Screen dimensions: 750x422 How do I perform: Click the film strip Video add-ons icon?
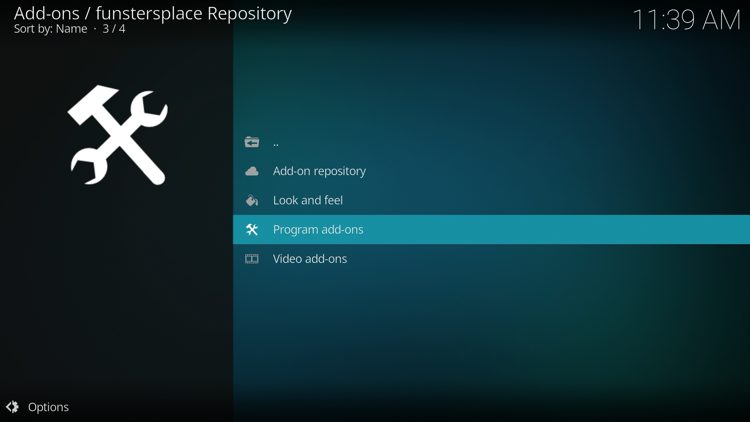tap(252, 259)
